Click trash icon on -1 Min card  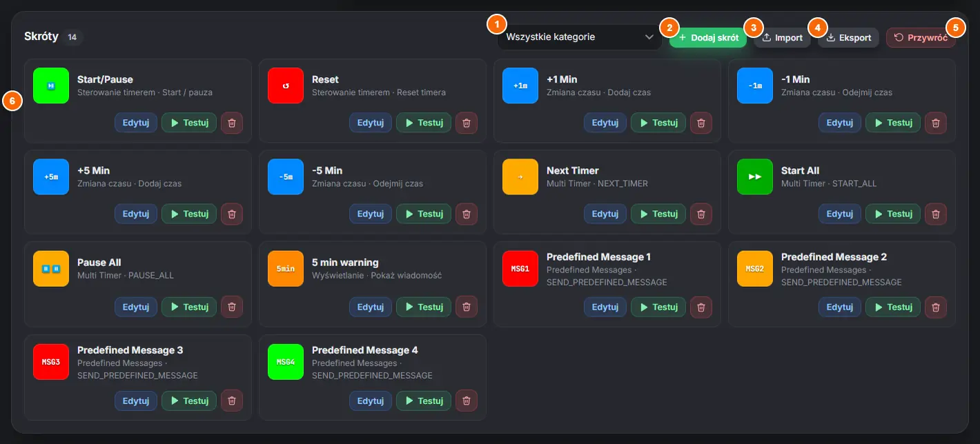(936, 123)
